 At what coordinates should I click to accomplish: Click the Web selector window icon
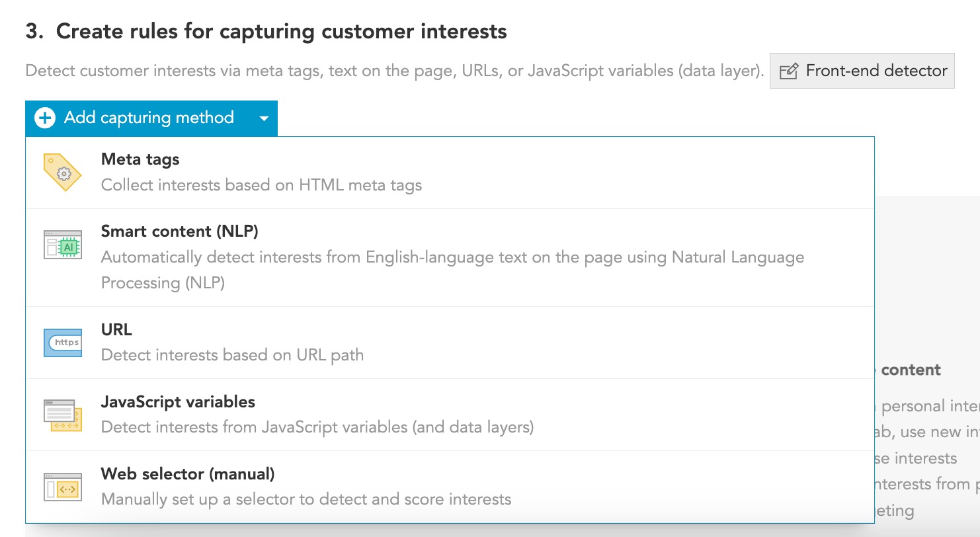(62, 487)
